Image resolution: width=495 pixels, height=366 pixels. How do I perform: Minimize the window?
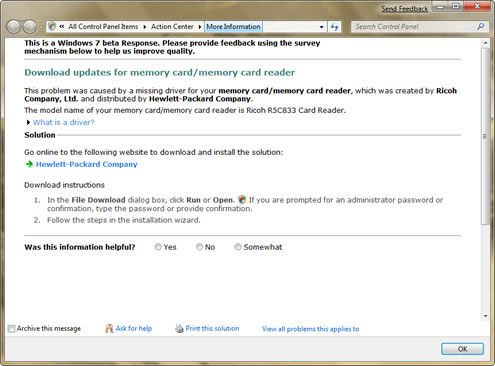[440, 6]
